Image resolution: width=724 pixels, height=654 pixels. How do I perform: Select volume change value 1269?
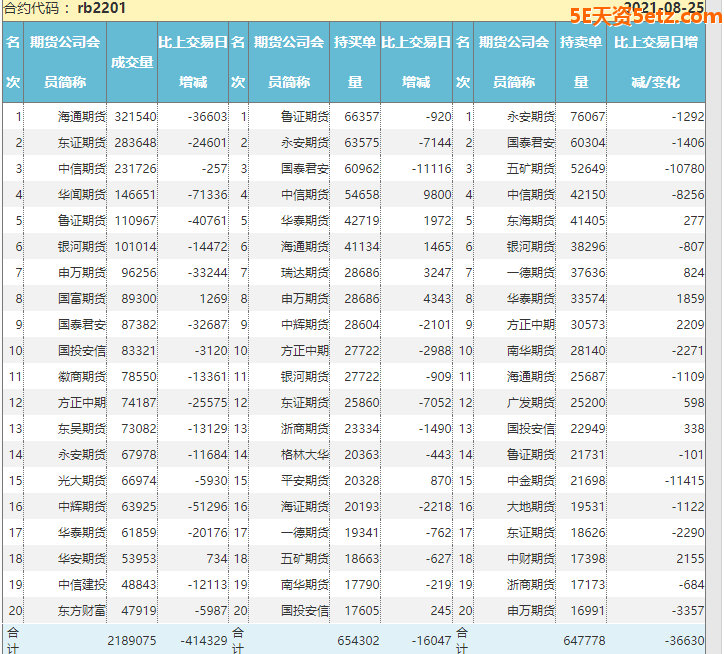click(x=213, y=299)
